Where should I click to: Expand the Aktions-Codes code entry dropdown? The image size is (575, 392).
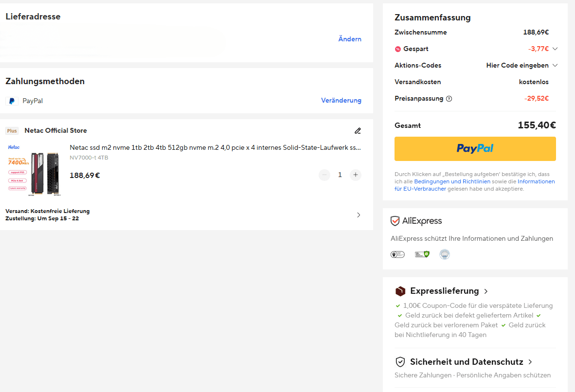pyautogui.click(x=555, y=65)
